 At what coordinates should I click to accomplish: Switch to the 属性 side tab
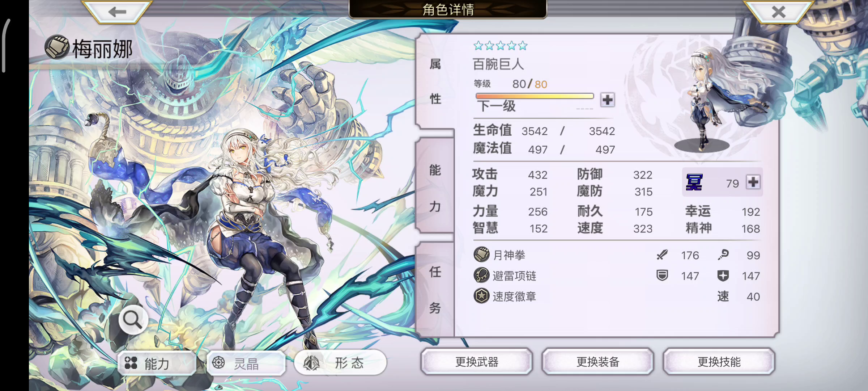435,81
